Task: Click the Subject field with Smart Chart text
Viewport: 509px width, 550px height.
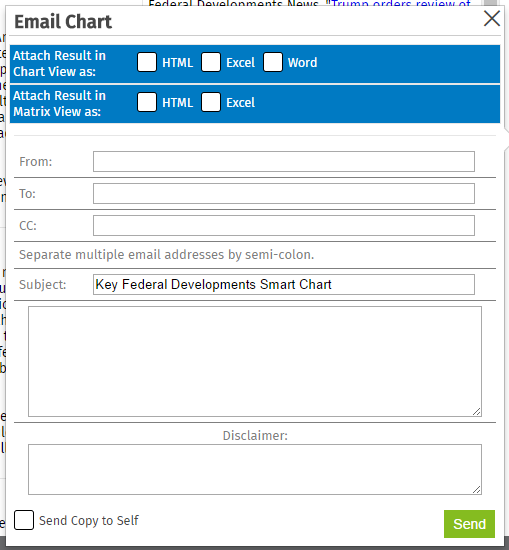Action: (x=284, y=284)
